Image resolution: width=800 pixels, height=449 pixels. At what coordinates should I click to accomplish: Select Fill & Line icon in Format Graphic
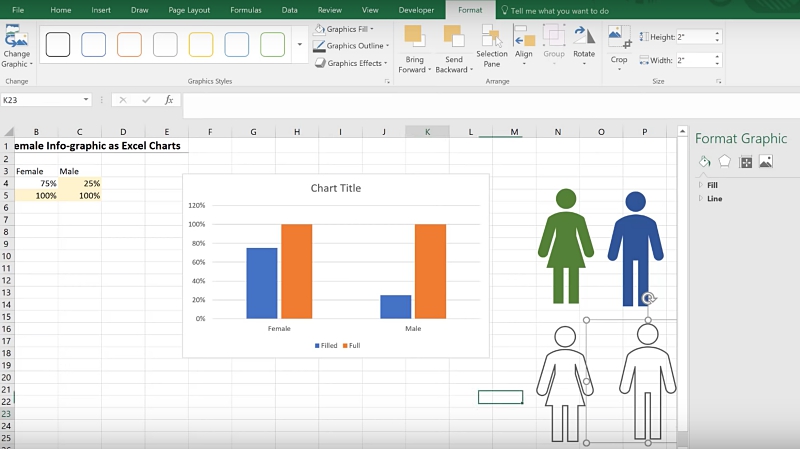pyautogui.click(x=705, y=162)
